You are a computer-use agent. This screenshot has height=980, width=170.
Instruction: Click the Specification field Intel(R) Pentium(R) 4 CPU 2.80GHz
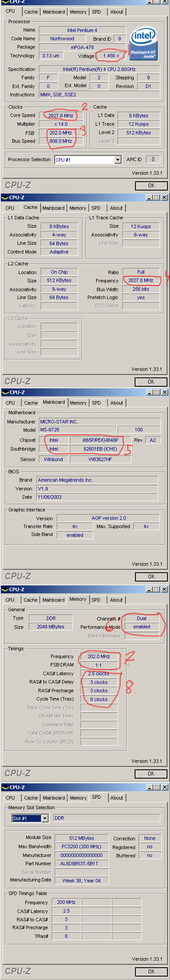point(99,69)
